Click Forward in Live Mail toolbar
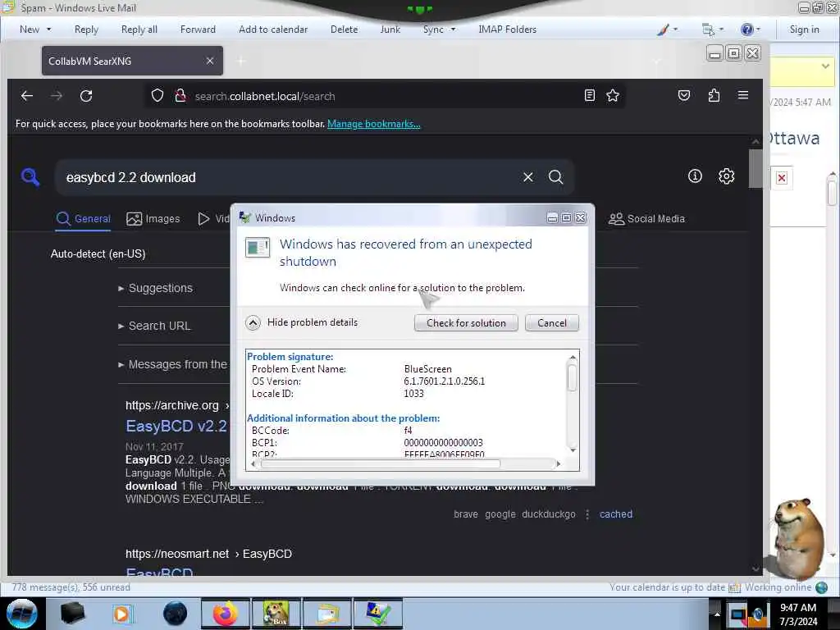Screen dimensions: 840x630 coord(198,30)
